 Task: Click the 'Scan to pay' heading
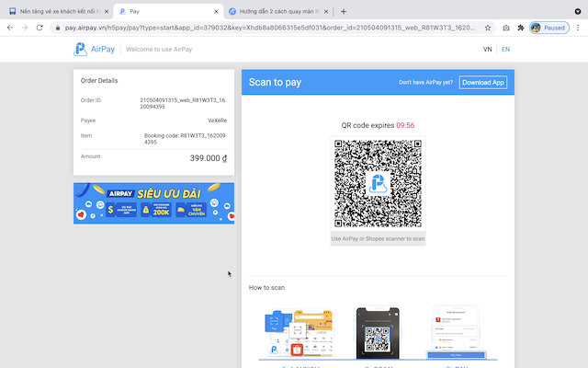click(275, 82)
